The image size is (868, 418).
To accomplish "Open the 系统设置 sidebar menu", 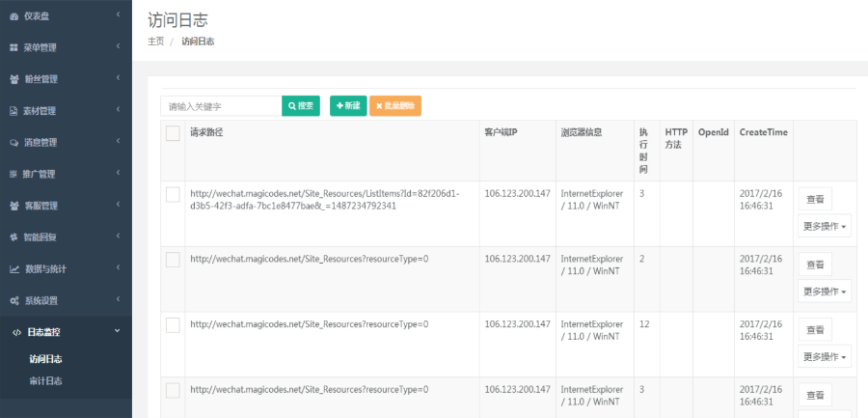I will (66, 300).
